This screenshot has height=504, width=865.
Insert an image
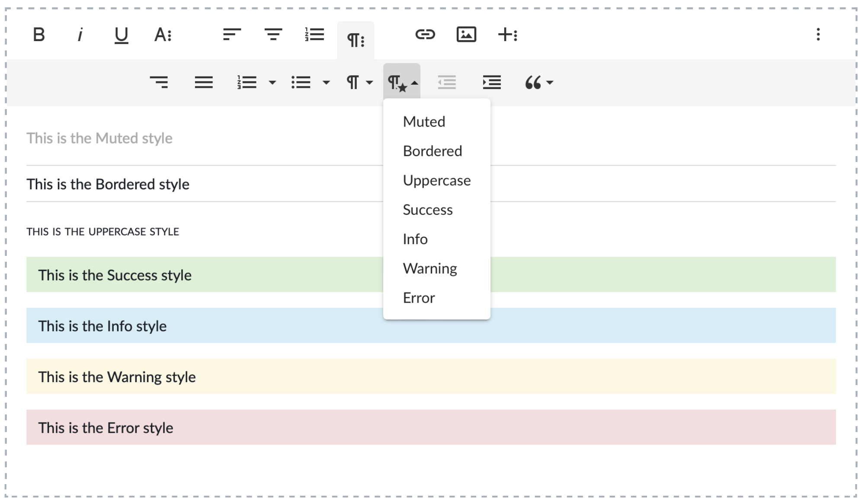tap(466, 35)
